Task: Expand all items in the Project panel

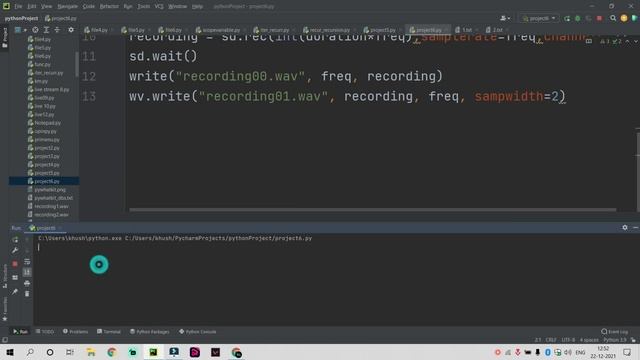Action: click(46, 30)
